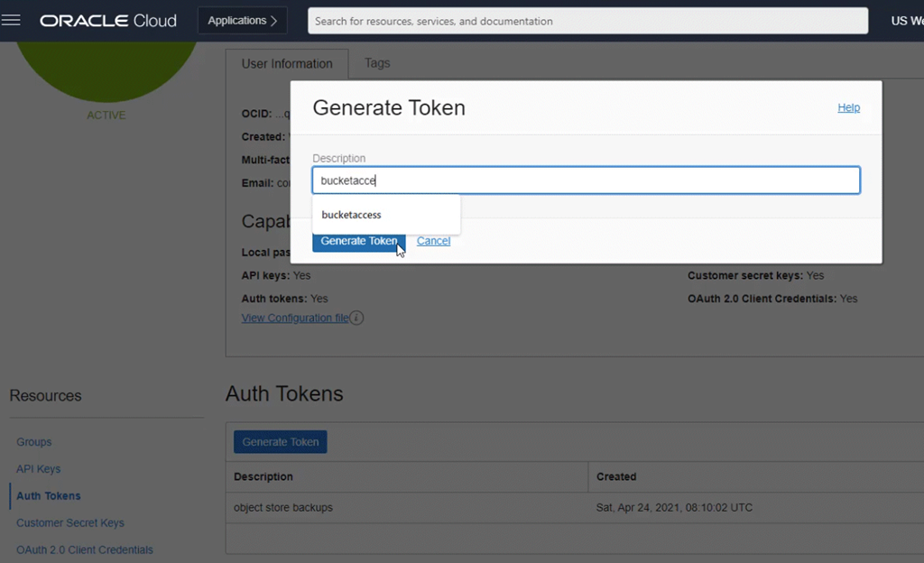The height and width of the screenshot is (563, 924).
Task: Switch to the Tags tab
Action: (x=377, y=63)
